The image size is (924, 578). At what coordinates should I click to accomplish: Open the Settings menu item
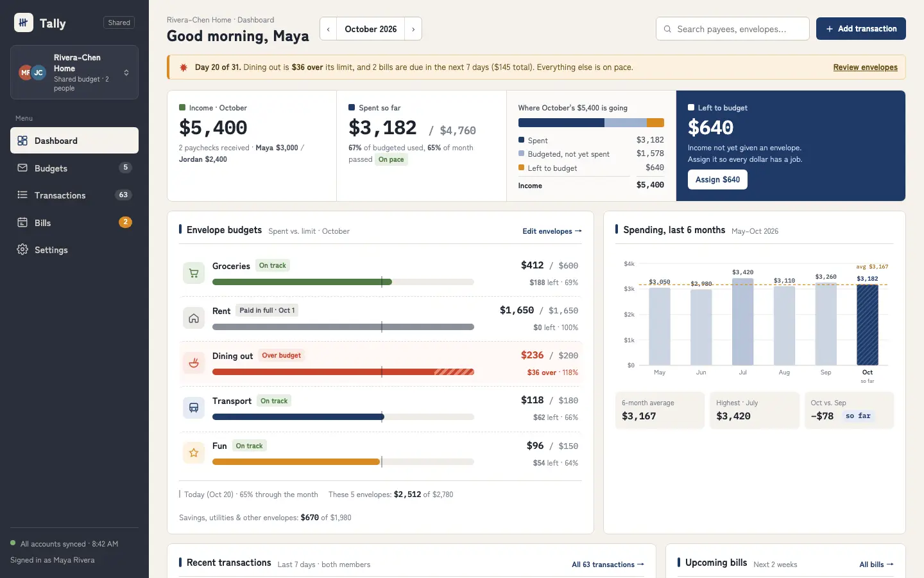click(74, 250)
